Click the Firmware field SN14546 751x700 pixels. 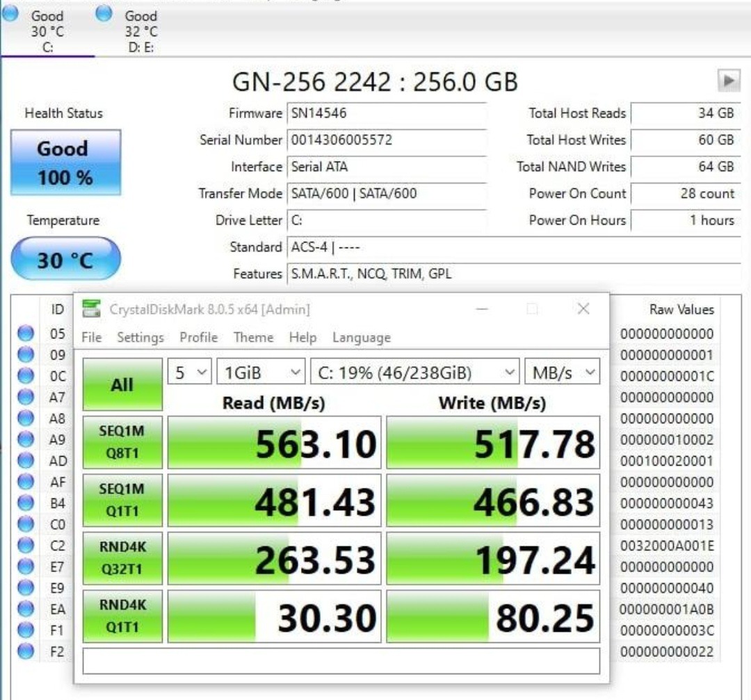click(387, 113)
